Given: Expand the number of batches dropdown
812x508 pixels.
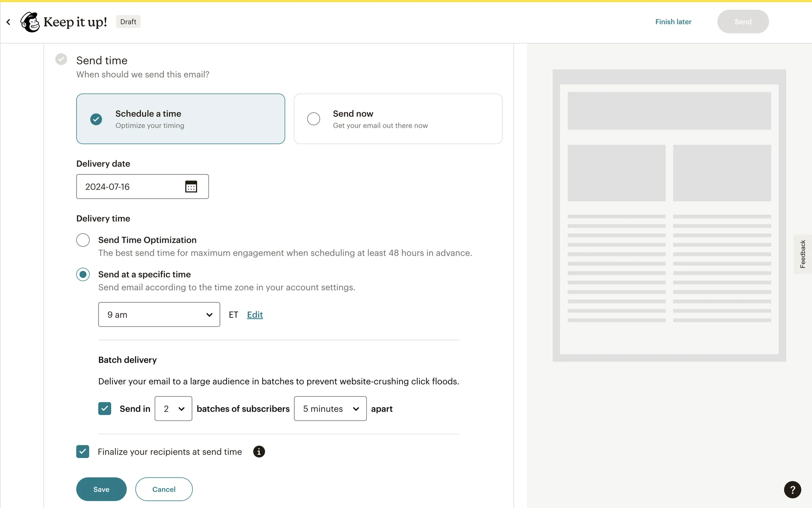Looking at the screenshot, I should pyautogui.click(x=173, y=409).
